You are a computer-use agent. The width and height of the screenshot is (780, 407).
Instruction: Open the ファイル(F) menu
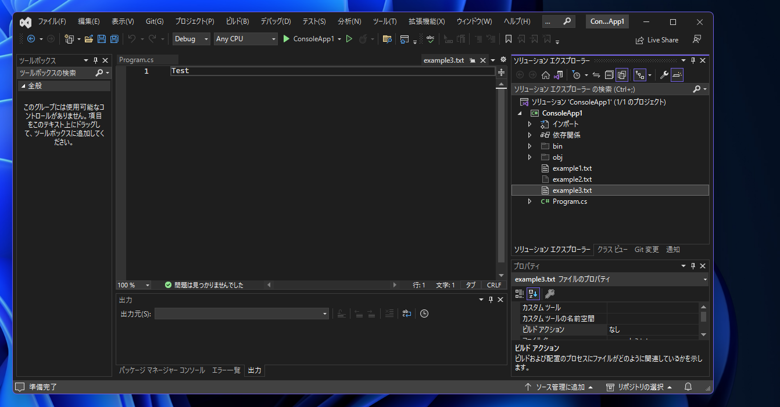tap(52, 21)
